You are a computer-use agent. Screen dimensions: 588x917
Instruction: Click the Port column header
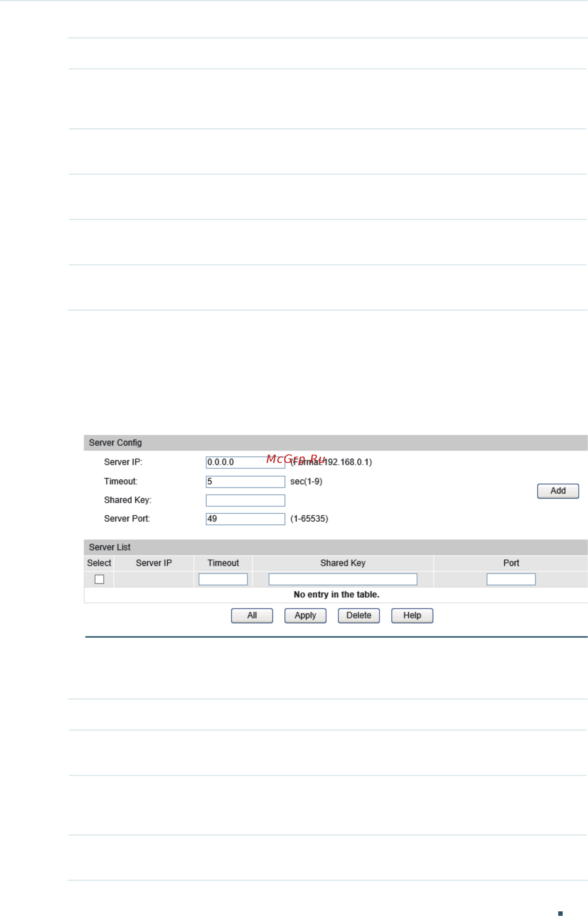click(511, 563)
